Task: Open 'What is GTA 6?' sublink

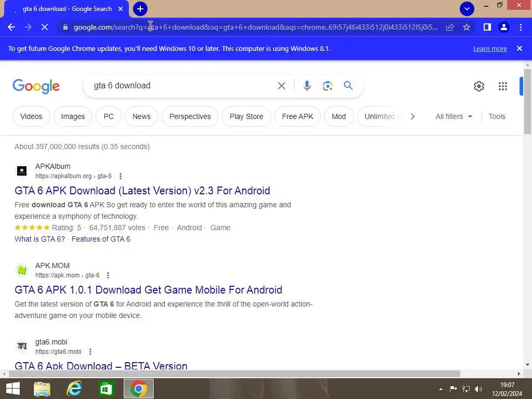Action: (39, 239)
